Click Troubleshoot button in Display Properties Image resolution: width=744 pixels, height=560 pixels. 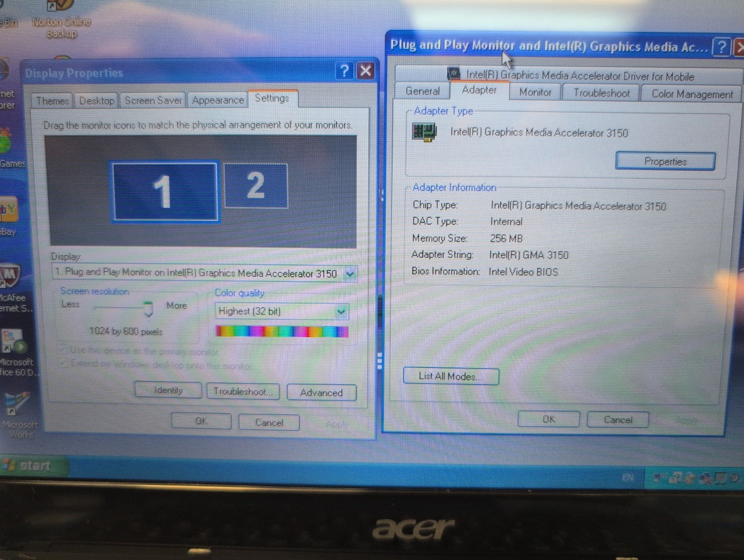(x=243, y=391)
